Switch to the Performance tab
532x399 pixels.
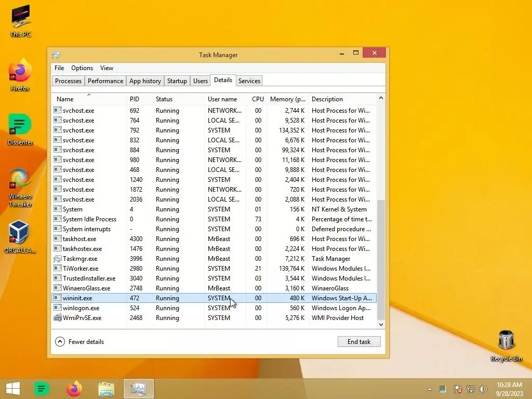pyautogui.click(x=105, y=81)
